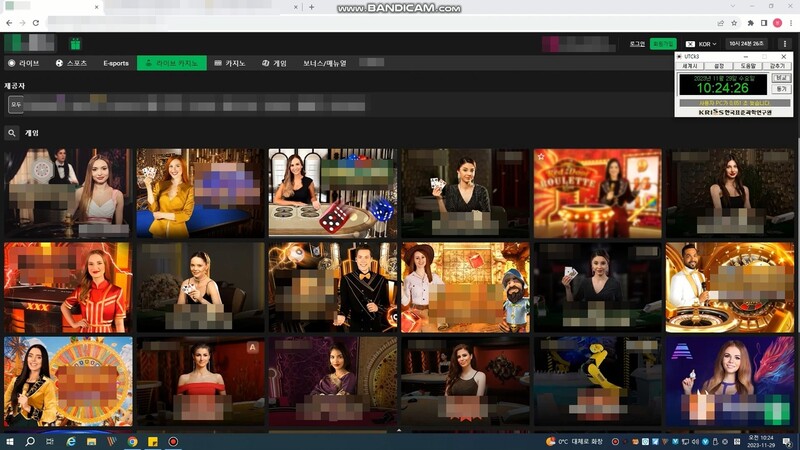Click the 로그인 link
This screenshot has width=800, height=450.
click(637, 44)
